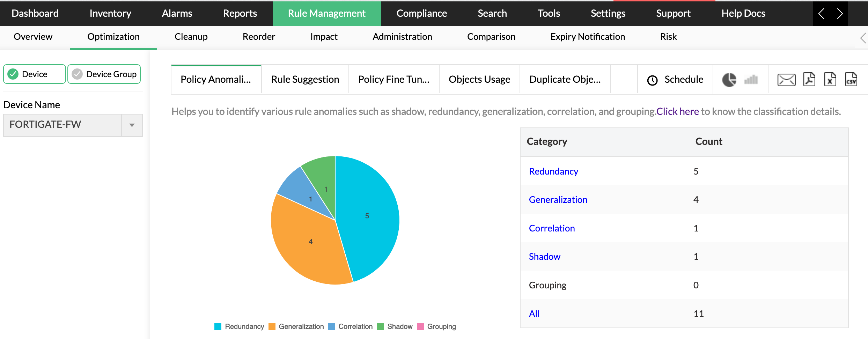The height and width of the screenshot is (339, 868).
Task: Toggle Grouping in the chart legend
Action: [x=437, y=326]
